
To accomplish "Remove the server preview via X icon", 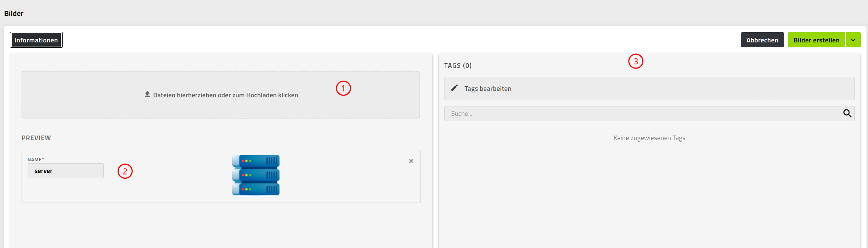I will coord(411,161).
